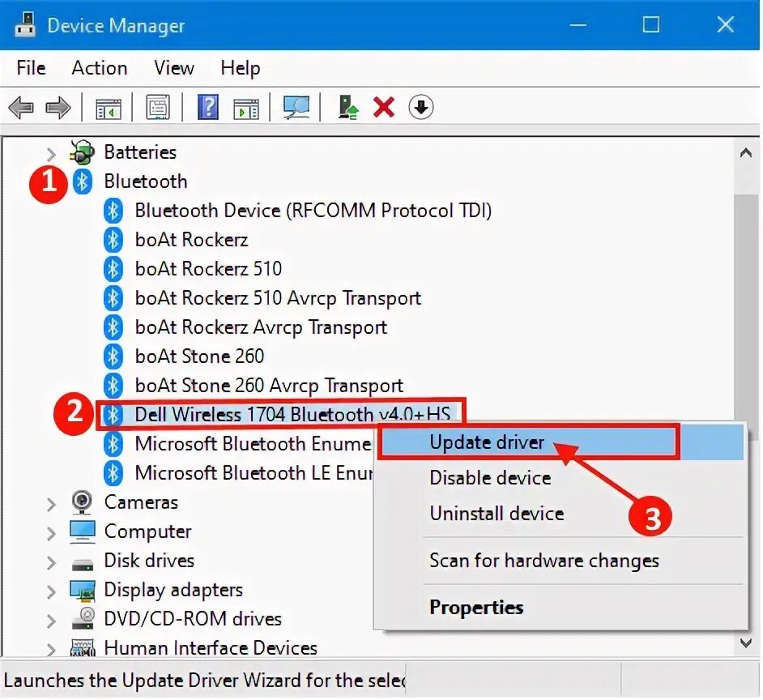
Task: Choose Scan for hardware changes
Action: coord(561,561)
